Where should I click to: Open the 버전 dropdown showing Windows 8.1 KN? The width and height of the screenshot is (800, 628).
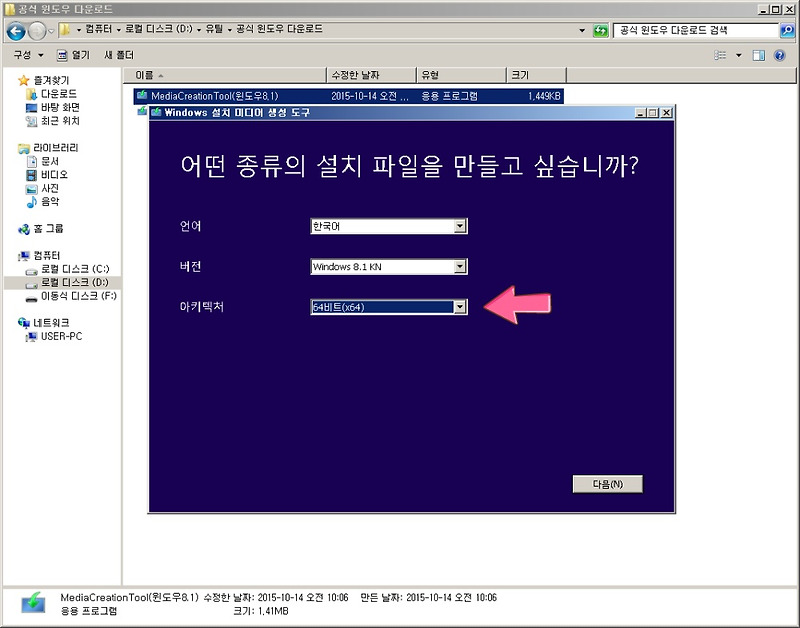coord(389,266)
